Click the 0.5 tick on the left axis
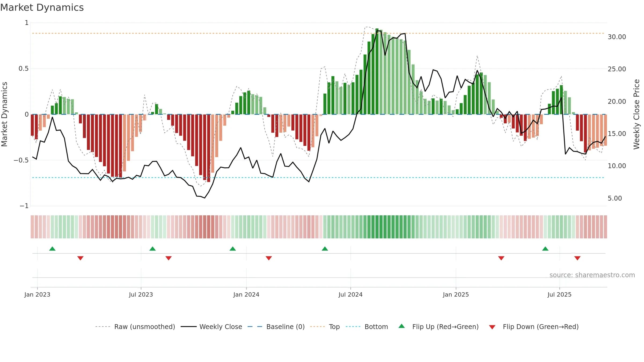 point(24,69)
